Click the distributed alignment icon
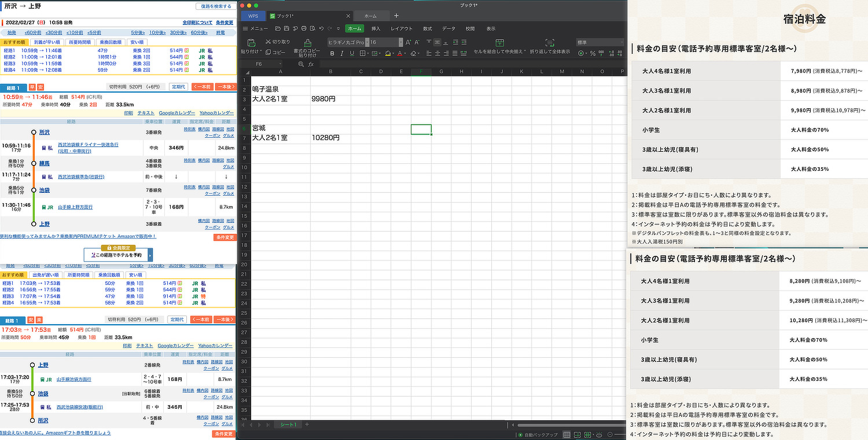The image size is (868, 440). pos(464,53)
